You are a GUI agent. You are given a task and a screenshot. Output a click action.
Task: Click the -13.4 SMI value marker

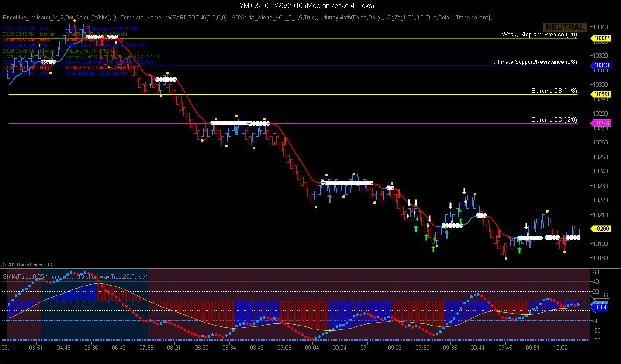(x=600, y=308)
